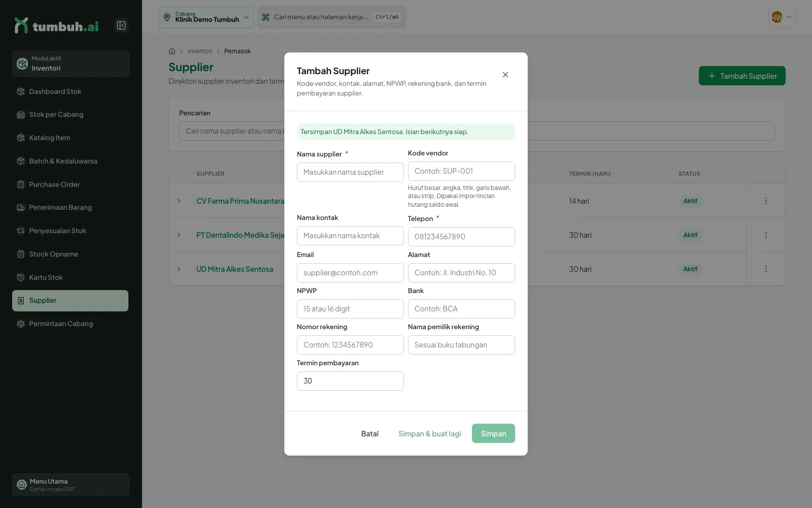Go to Stok per Cabang
812x508 pixels.
[x=70, y=115]
